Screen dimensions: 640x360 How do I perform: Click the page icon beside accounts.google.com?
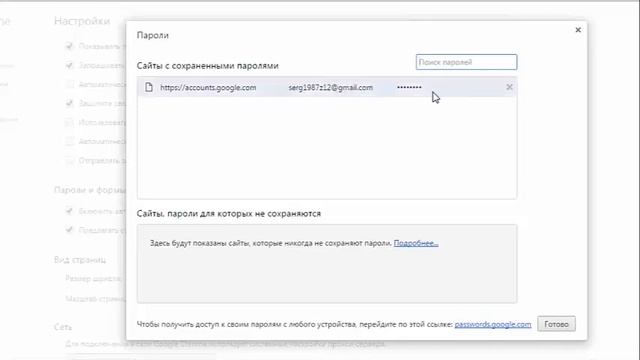point(149,87)
